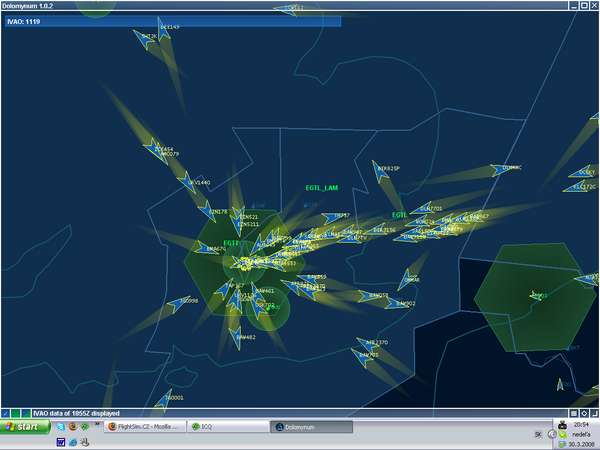Select the aircraft with label ending 0998

tap(178, 303)
